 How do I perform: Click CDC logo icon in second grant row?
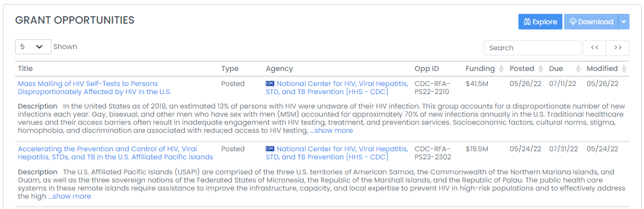[270, 149]
